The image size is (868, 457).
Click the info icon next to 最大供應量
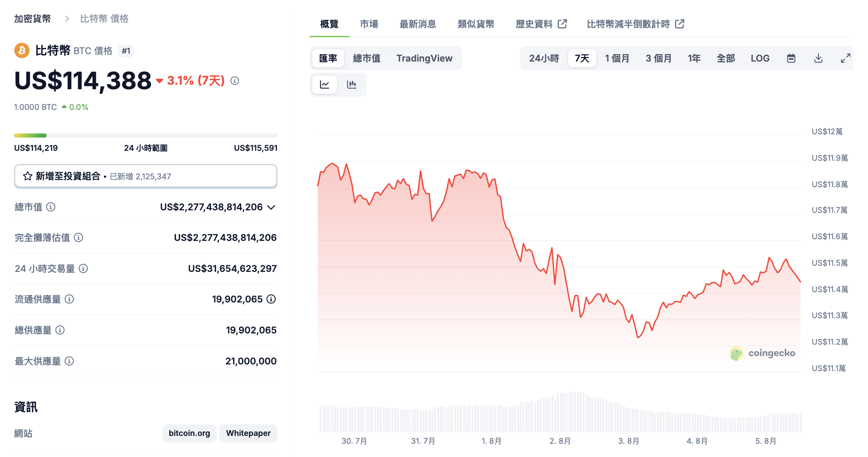pos(69,361)
